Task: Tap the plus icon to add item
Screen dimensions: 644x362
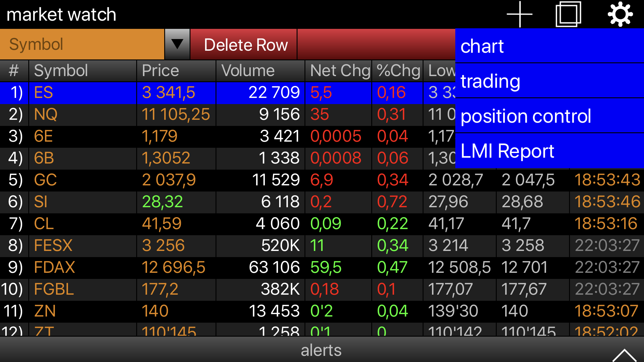Action: (519, 14)
